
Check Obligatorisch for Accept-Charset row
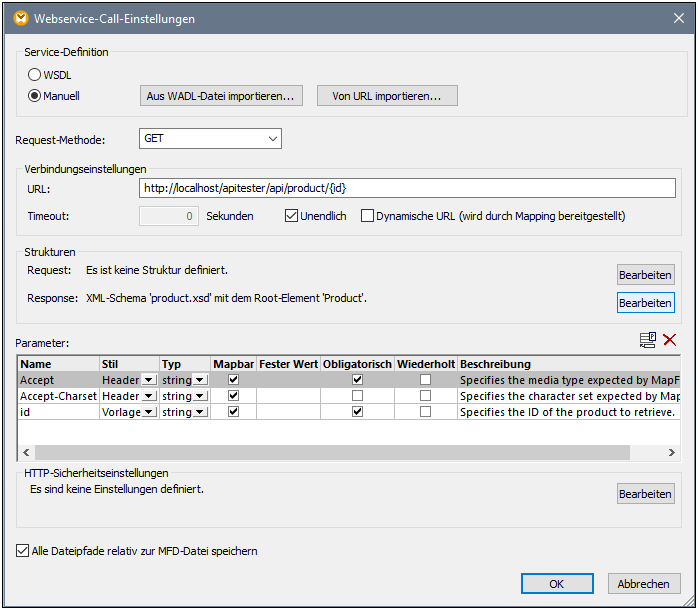pyautogui.click(x=357, y=396)
